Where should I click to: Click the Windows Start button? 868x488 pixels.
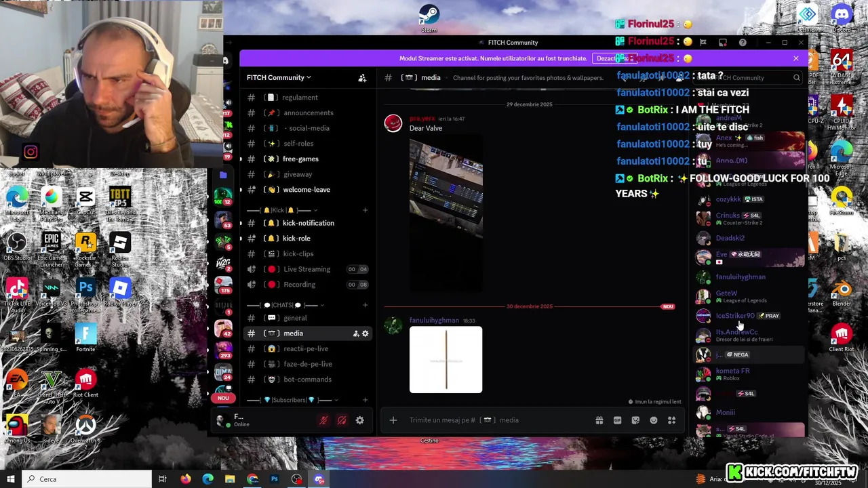pyautogui.click(x=10, y=479)
